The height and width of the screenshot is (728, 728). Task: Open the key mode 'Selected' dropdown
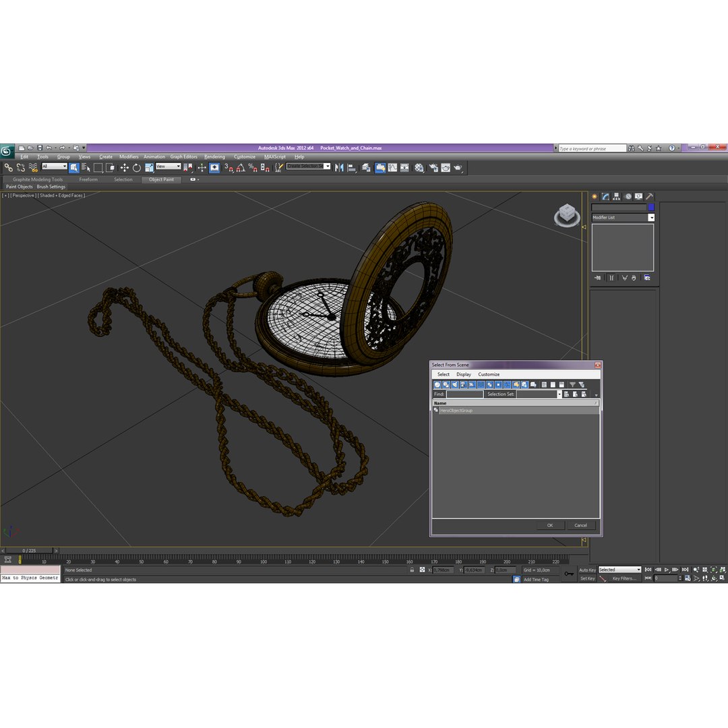(619, 570)
